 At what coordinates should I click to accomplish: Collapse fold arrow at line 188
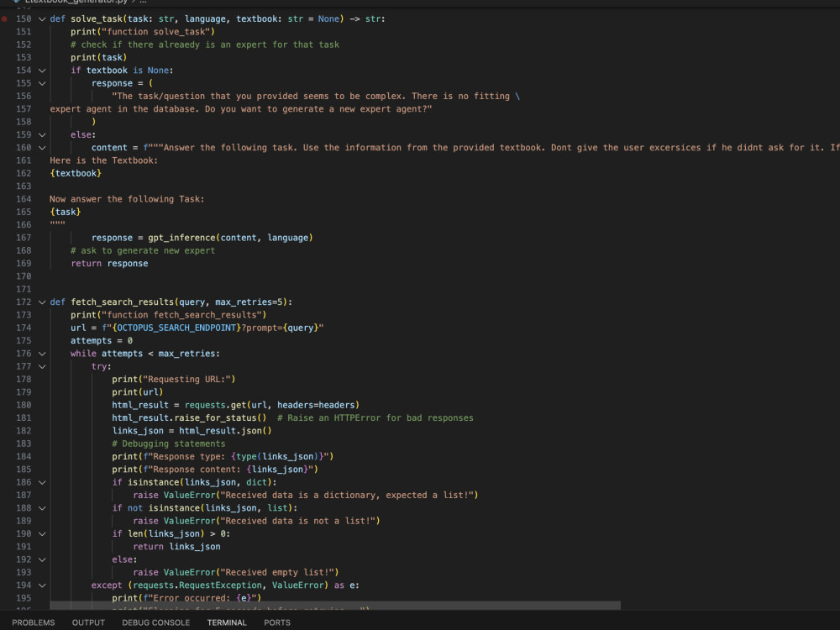coord(42,508)
